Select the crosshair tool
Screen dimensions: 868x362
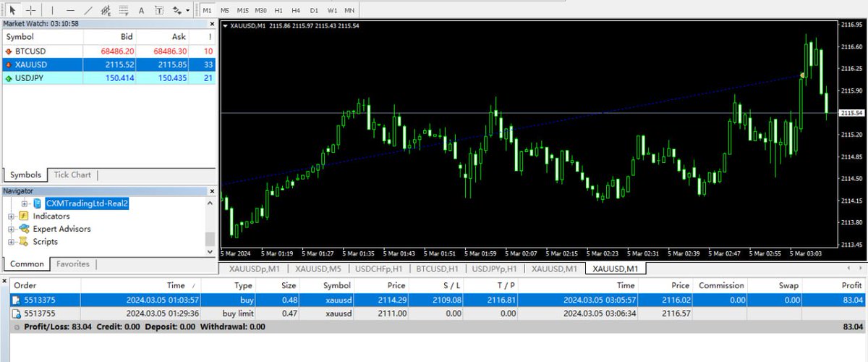[30, 10]
